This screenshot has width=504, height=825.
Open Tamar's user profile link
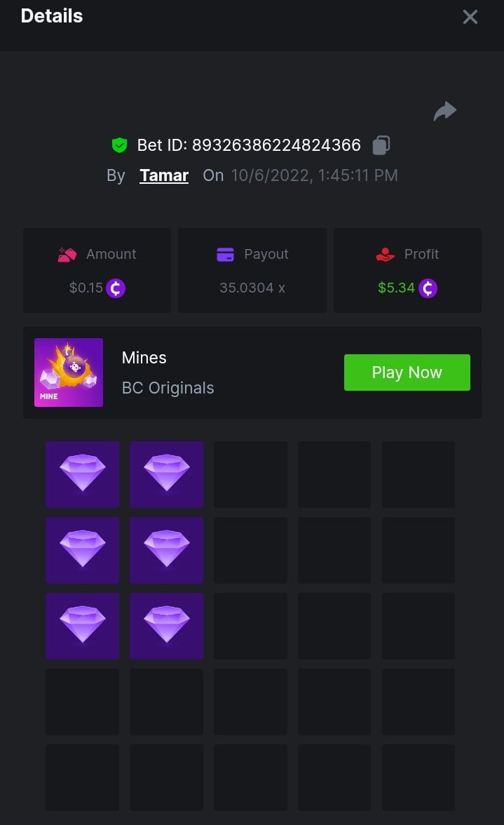[164, 175]
